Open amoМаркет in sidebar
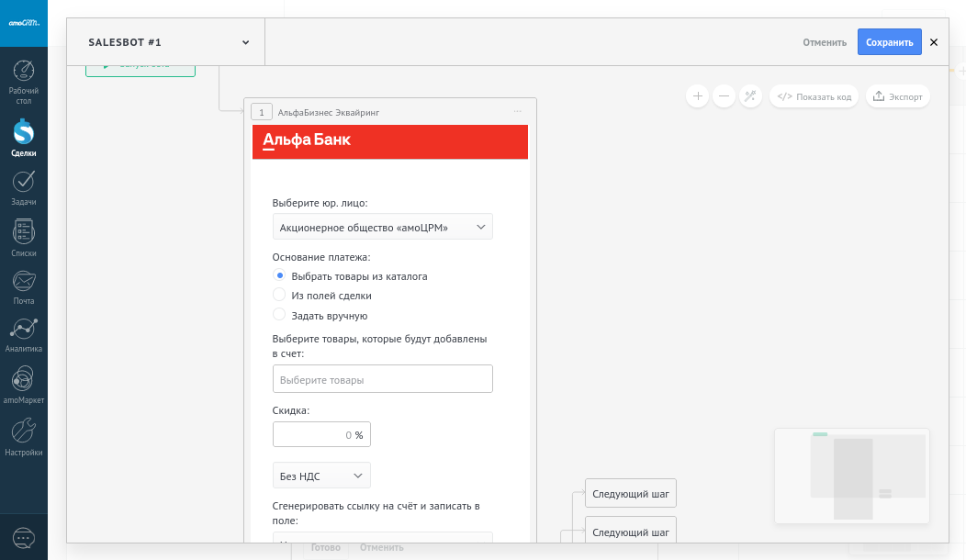The width and height of the screenshot is (966, 560). pos(24,380)
